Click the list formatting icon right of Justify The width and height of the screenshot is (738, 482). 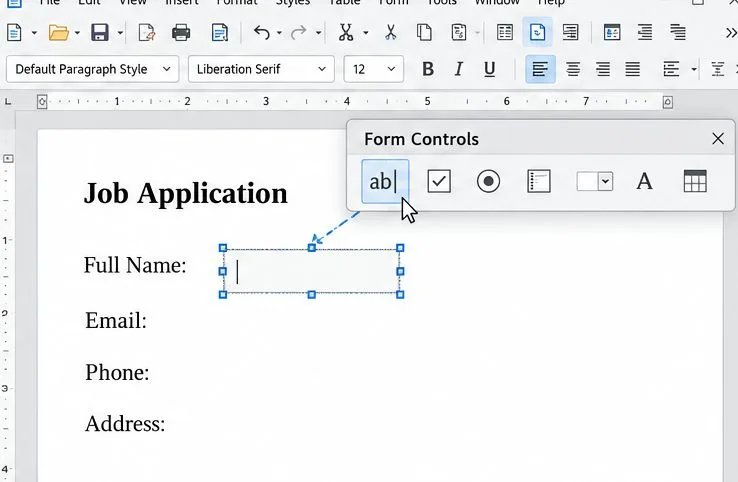671,69
